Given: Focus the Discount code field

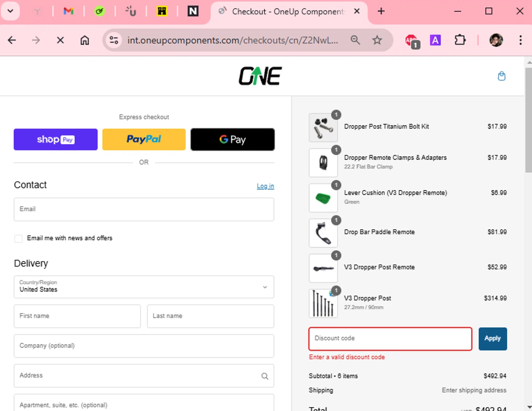Looking at the screenshot, I should (390, 339).
